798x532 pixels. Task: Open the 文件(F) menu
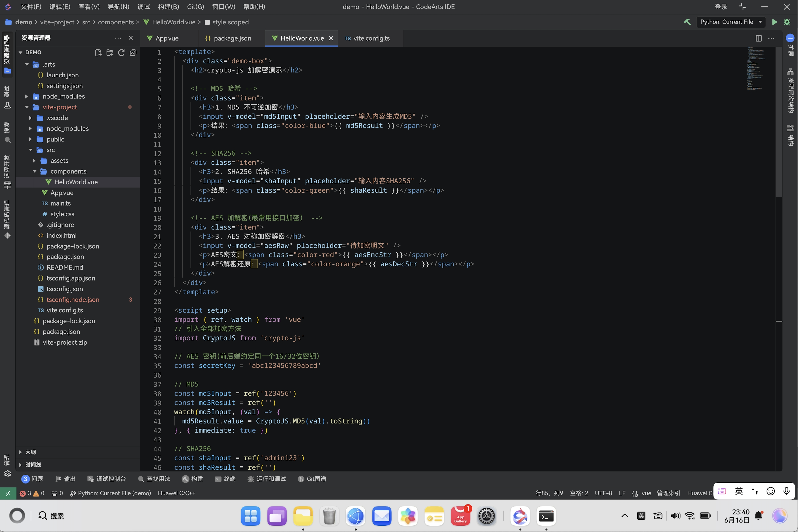tap(31, 7)
